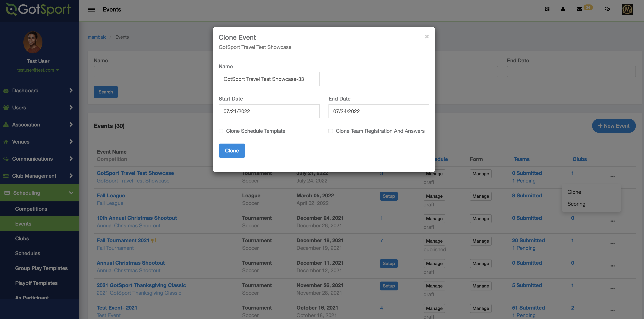Open Group Play Templates submenu item
Viewport: 644px width, 319px height.
41,268
